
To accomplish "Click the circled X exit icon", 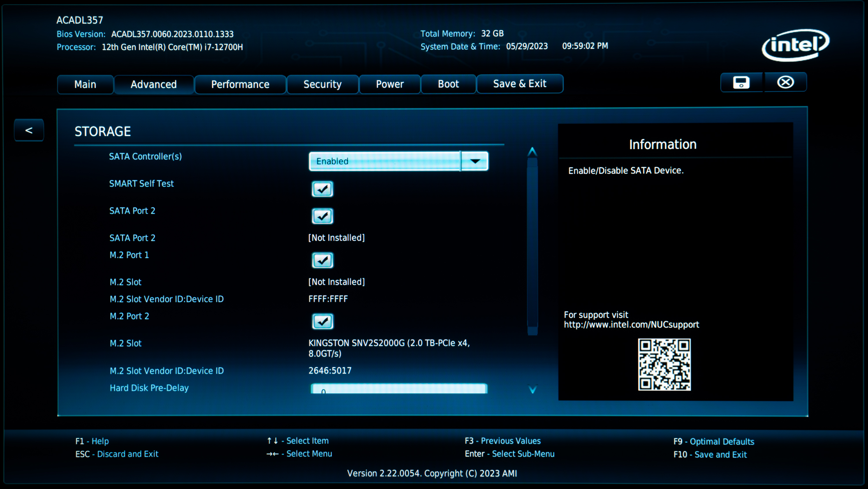I will 785,82.
